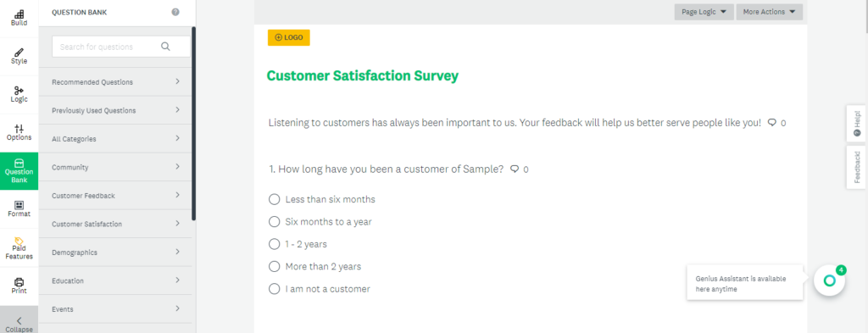Click the Print icon in sidebar
This screenshot has height=333, width=868.
coord(19,281)
